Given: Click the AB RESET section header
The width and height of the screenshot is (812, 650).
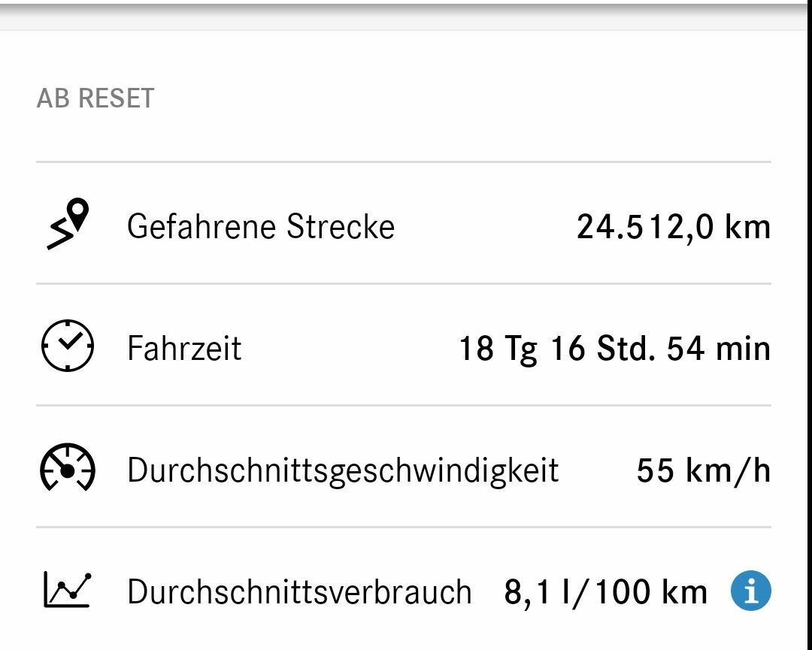Looking at the screenshot, I should [96, 96].
